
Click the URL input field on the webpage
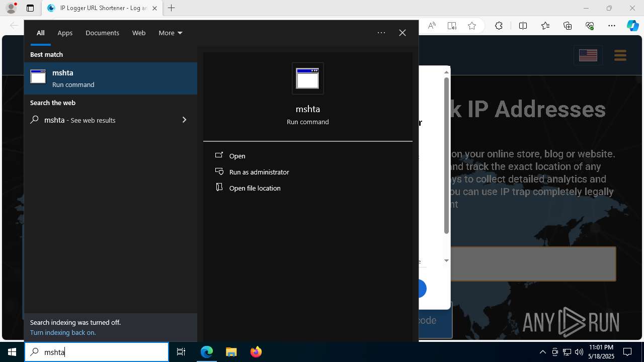pos(533,263)
